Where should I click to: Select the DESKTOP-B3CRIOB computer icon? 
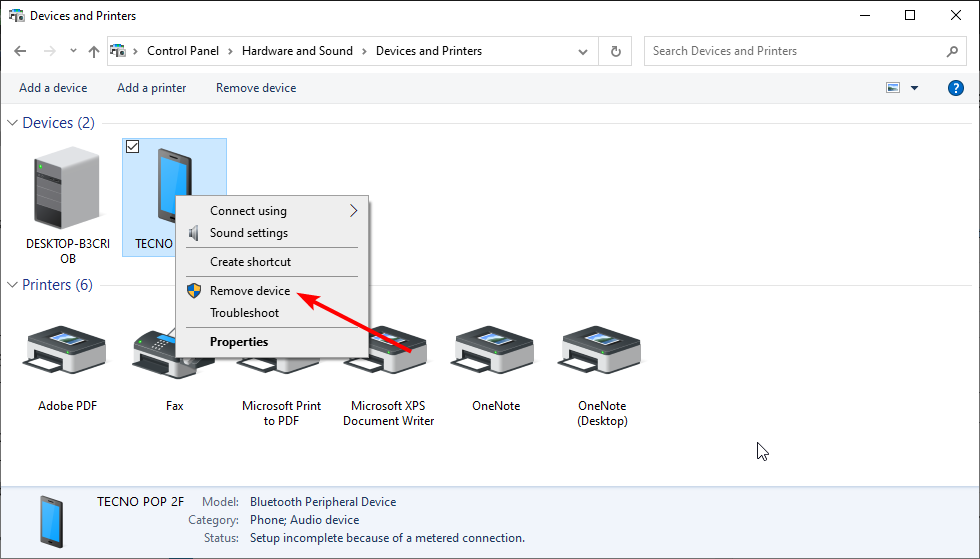[67, 188]
